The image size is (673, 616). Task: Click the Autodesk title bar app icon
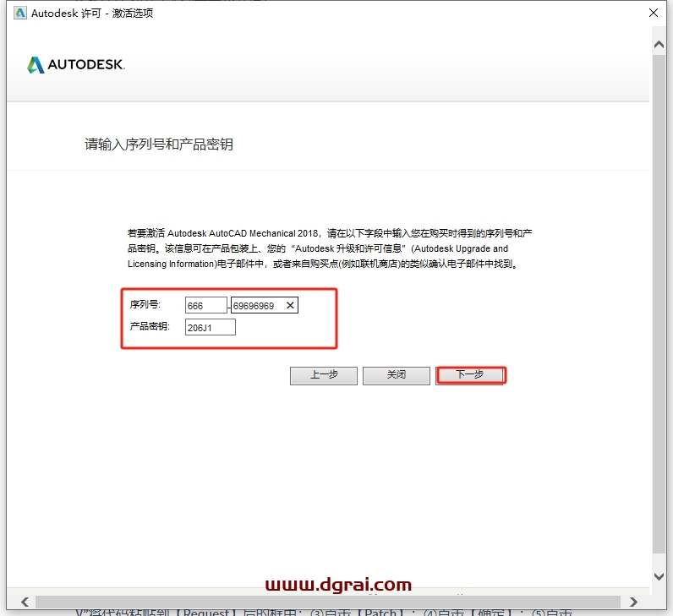click(x=19, y=14)
